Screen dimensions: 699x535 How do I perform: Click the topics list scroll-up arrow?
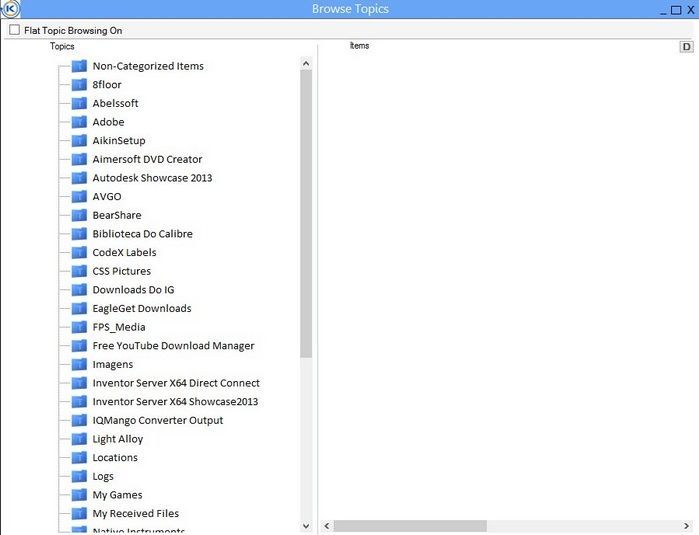tap(306, 64)
